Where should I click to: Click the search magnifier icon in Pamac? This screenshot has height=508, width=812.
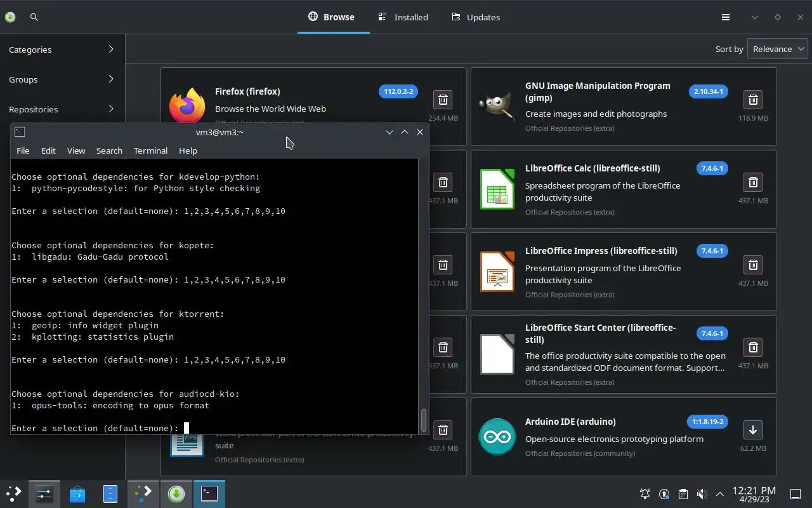coord(34,17)
